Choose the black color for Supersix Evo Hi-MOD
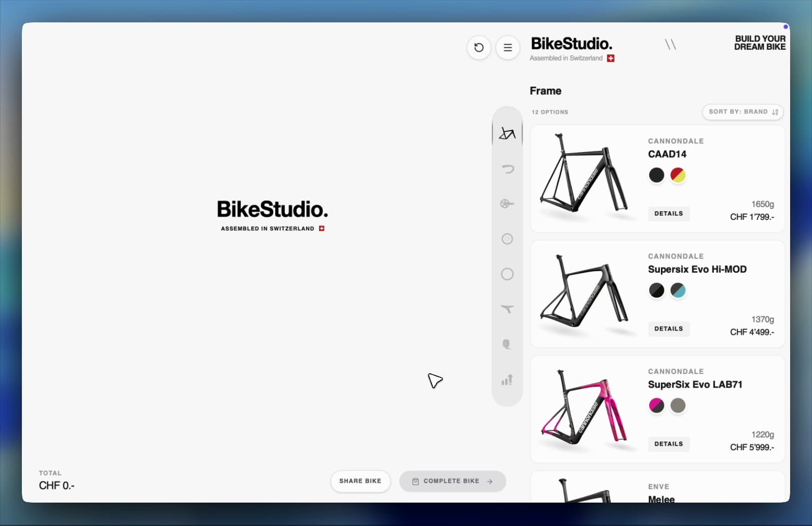The image size is (812, 526). click(656, 290)
